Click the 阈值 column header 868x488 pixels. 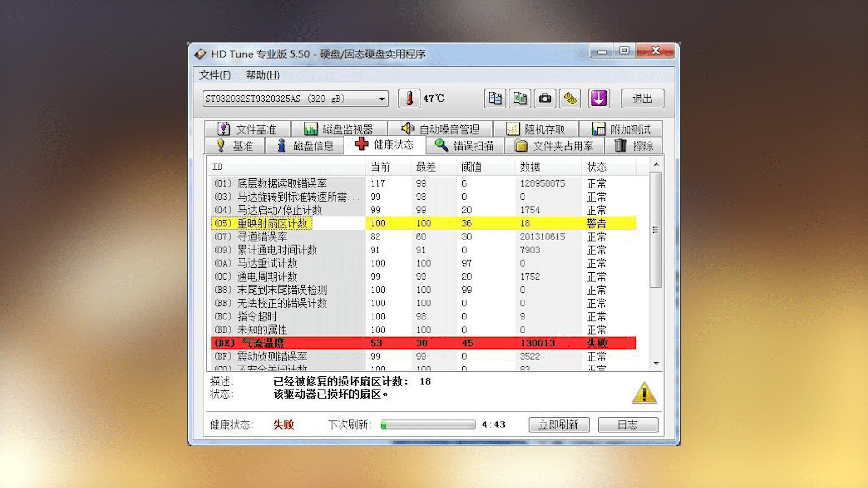pyautogui.click(x=486, y=167)
